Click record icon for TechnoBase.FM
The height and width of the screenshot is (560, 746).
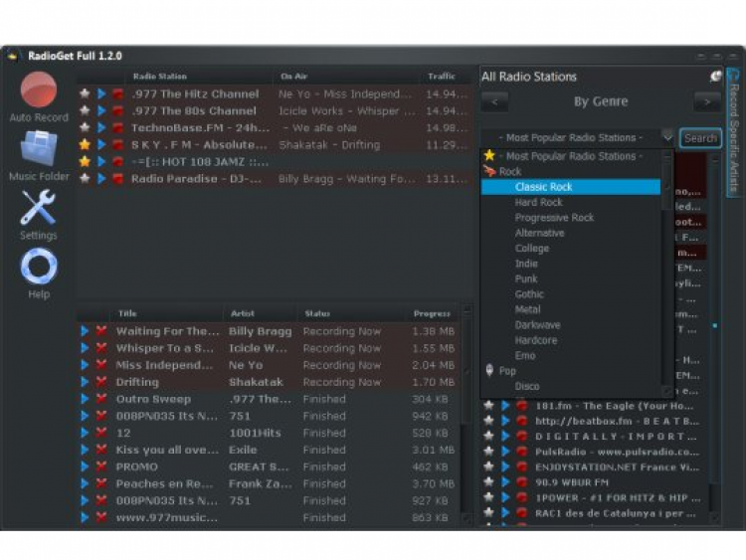click(x=118, y=127)
